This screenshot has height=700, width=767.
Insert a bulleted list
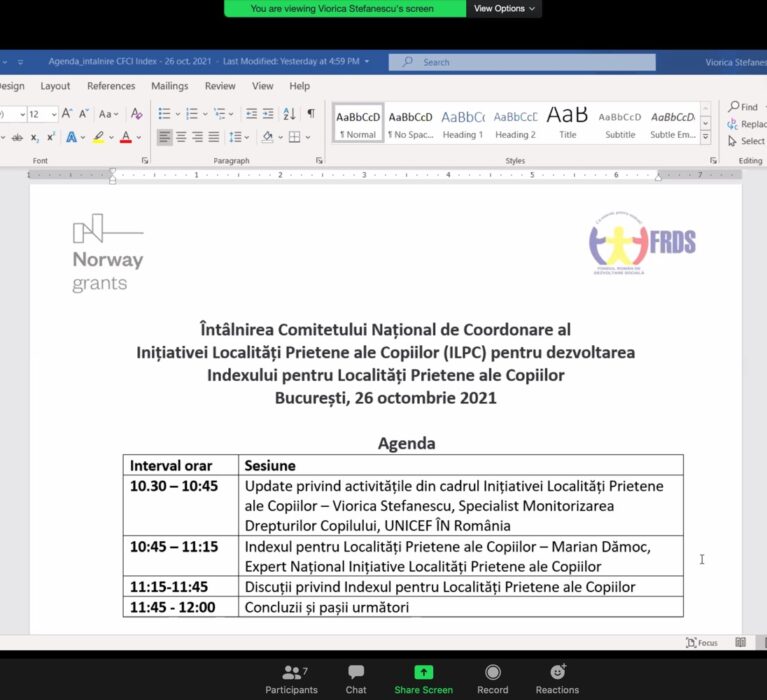click(164, 114)
